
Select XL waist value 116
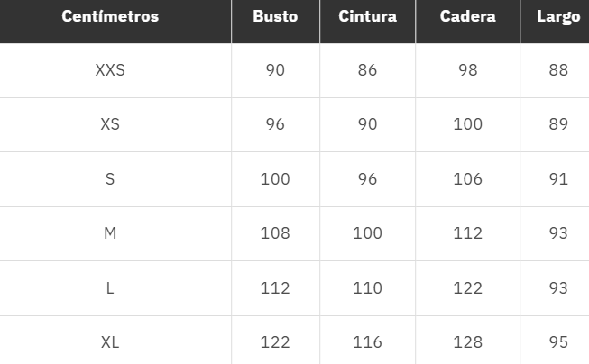pos(367,342)
